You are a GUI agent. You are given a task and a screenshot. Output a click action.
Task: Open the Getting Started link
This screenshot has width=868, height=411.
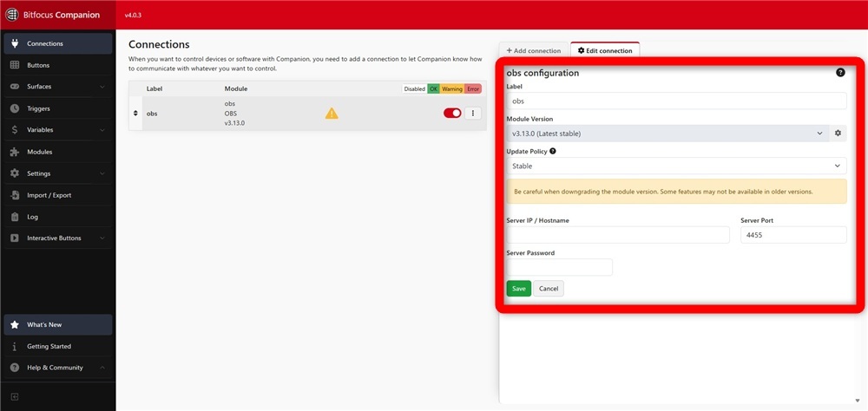[x=57, y=346]
